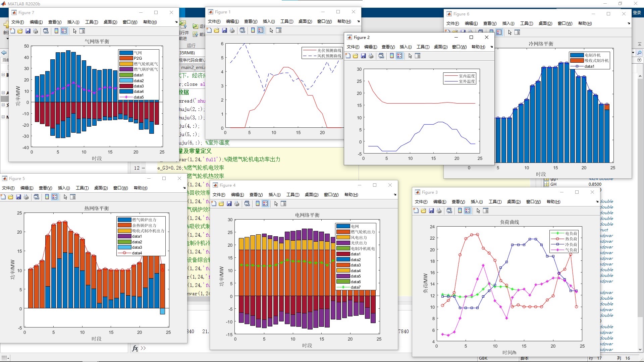Open Property Inspector icon in Figure 6
This screenshot has width=644, height=362.
(x=517, y=33)
